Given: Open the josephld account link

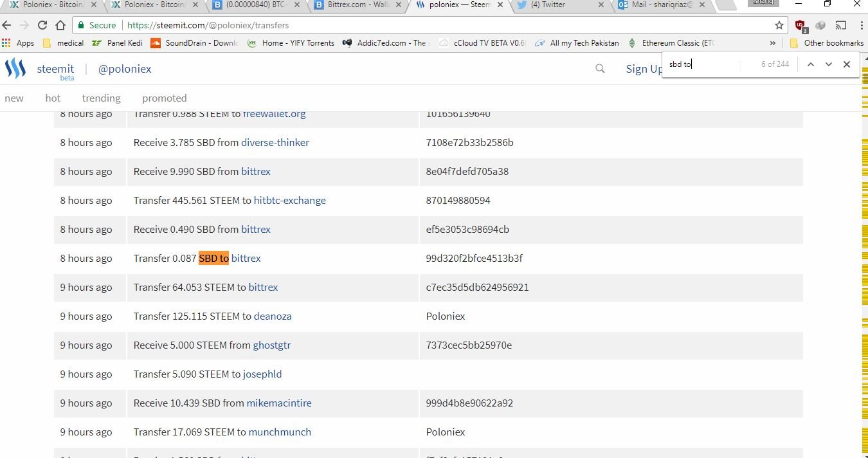Looking at the screenshot, I should click(262, 374).
